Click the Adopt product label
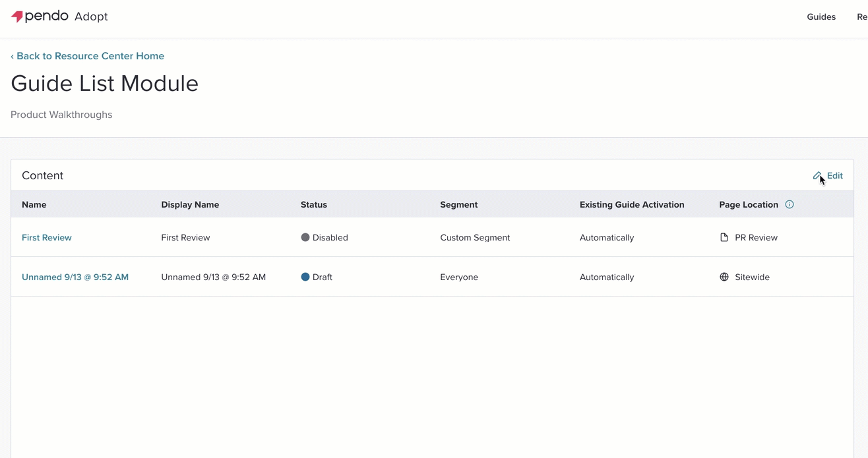Image resolution: width=868 pixels, height=458 pixels. (x=91, y=17)
